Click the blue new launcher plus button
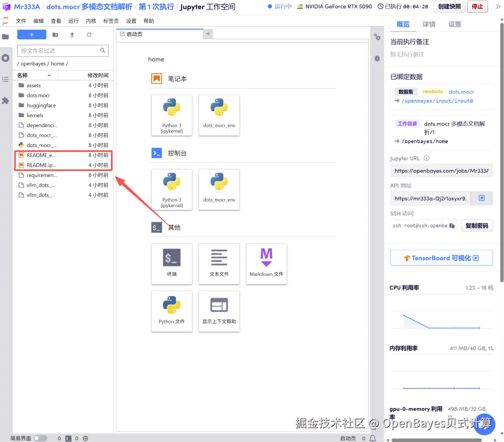Viewport: 504px width, 442px height. coord(32,35)
